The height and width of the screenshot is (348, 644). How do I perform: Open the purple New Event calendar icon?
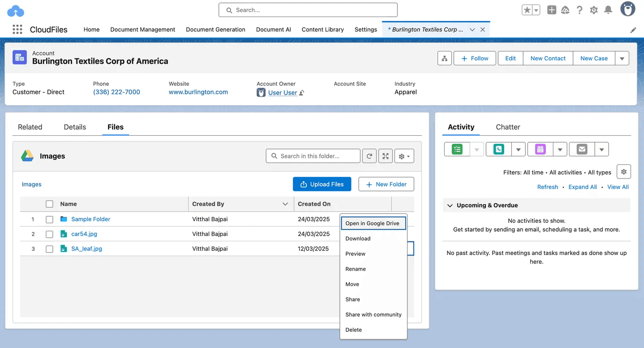point(539,149)
